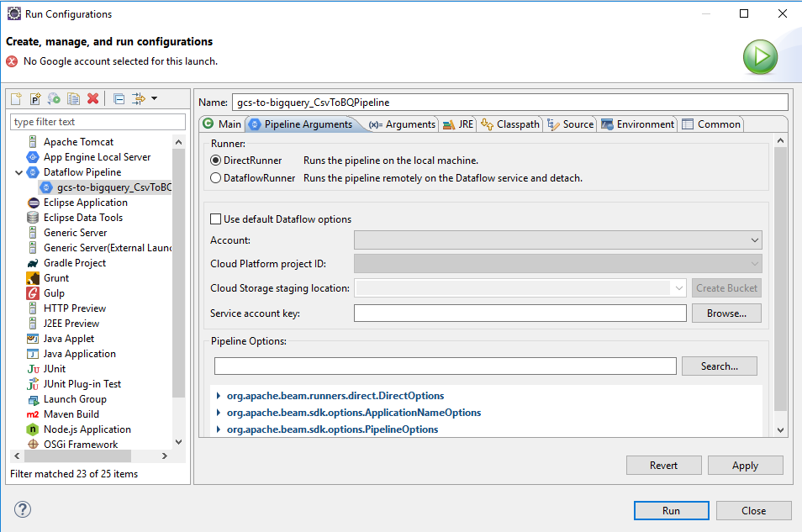Viewport: 802px width, 532px height.
Task: Expand org.apache.beam.runners.direct.DirectOptions
Action: pos(219,395)
